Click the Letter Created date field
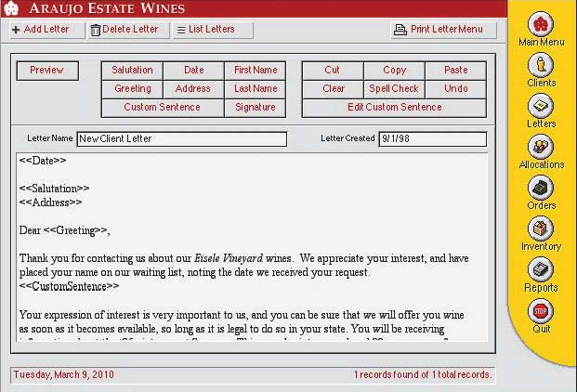 (x=433, y=139)
